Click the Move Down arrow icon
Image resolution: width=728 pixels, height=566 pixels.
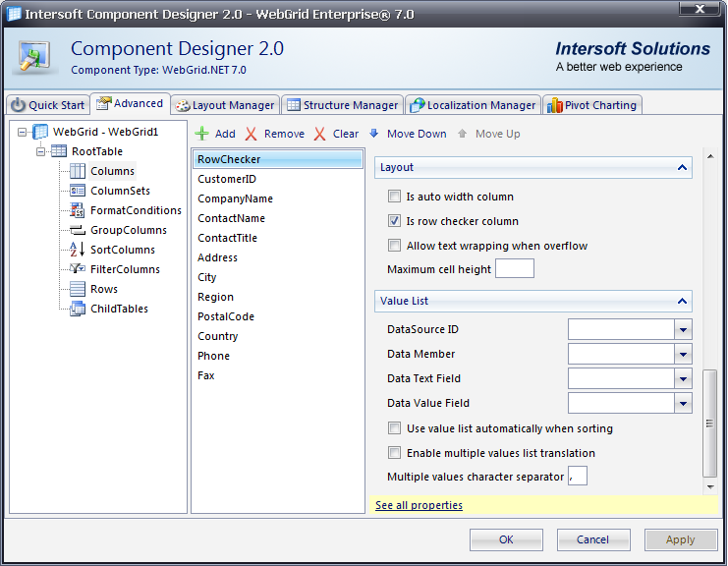[x=374, y=134]
